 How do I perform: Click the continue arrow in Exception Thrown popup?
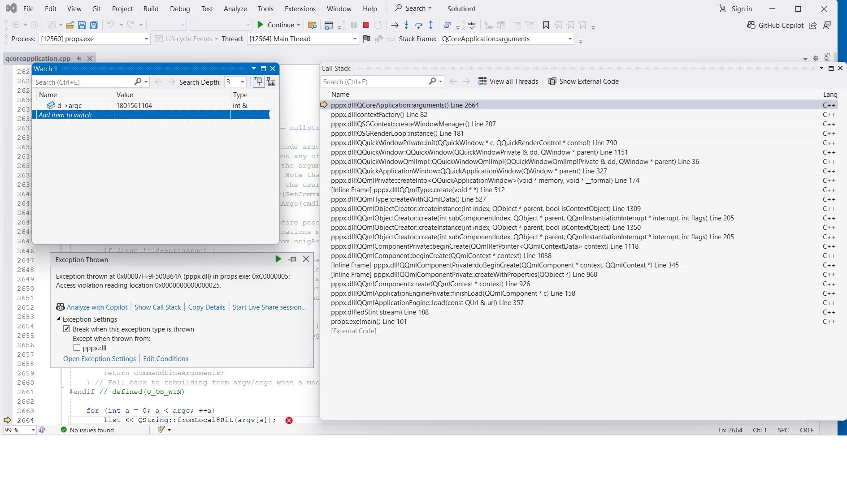pyautogui.click(x=278, y=259)
